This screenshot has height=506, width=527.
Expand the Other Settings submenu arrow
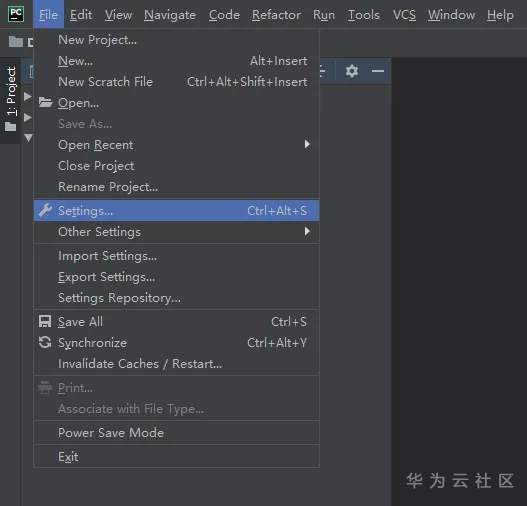[307, 231]
